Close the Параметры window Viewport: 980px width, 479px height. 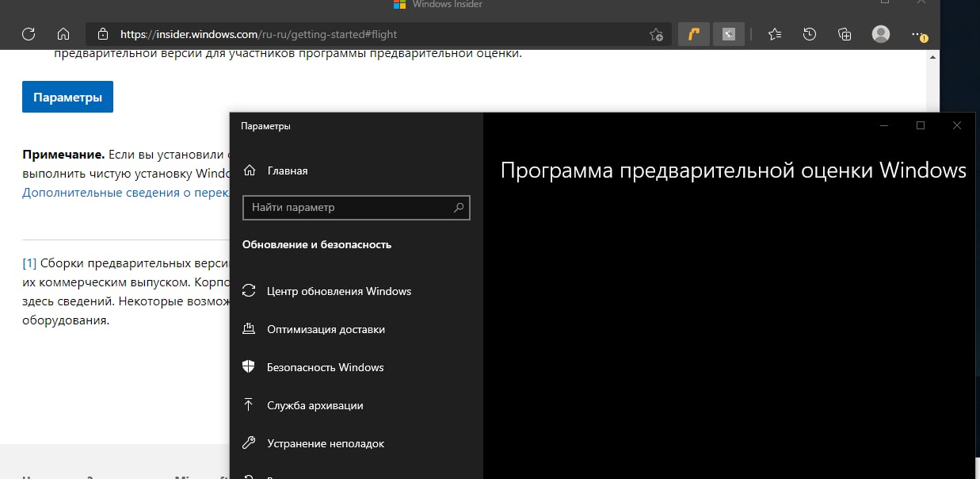957,125
